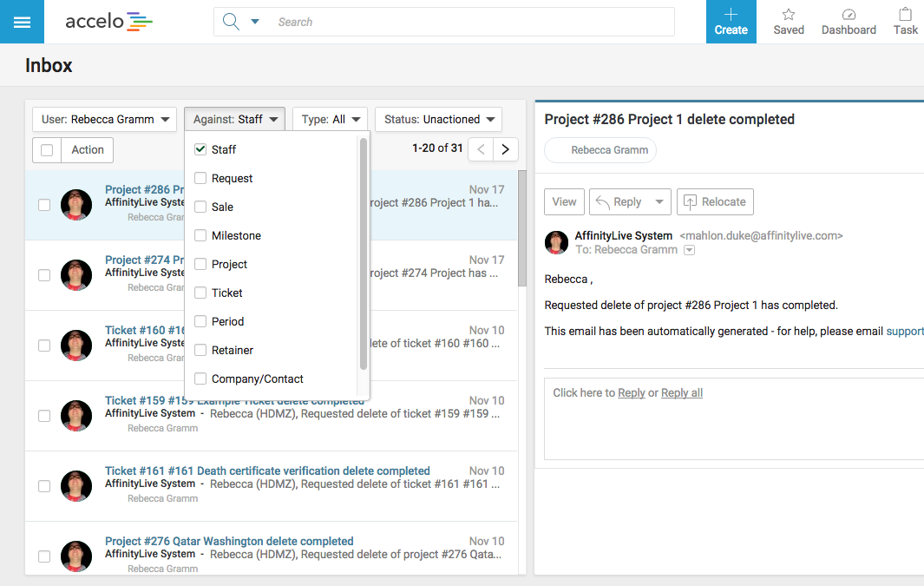Click the next page arrow
The width and height of the screenshot is (924, 586).
click(x=505, y=149)
